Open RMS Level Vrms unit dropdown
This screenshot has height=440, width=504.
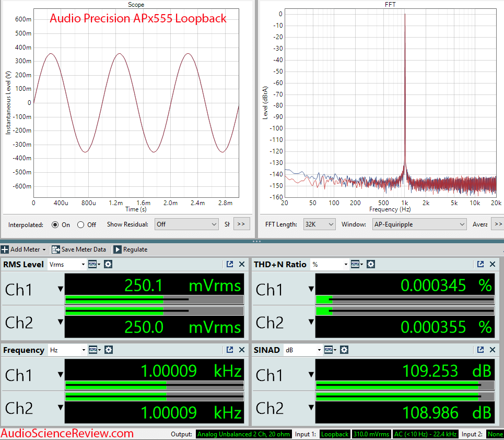67,264
